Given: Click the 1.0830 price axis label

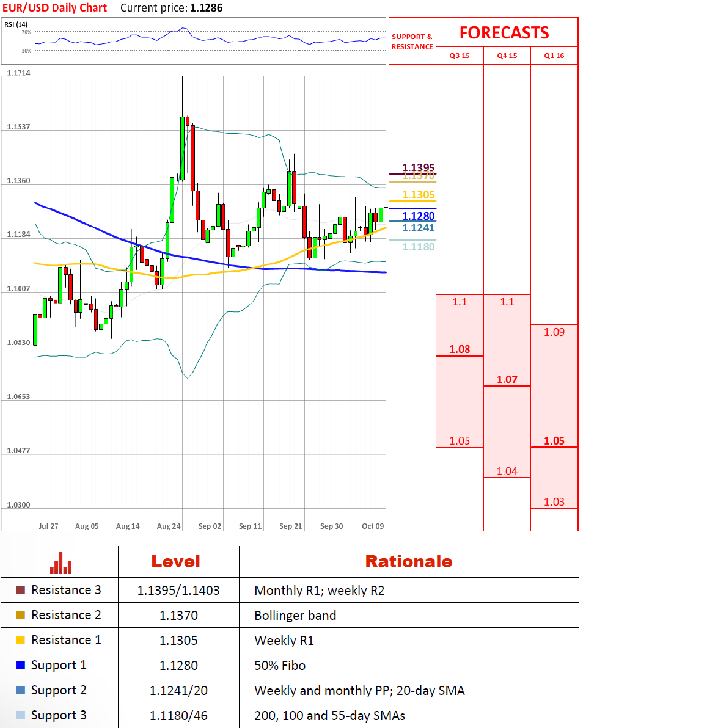Looking at the screenshot, I should coord(18,343).
